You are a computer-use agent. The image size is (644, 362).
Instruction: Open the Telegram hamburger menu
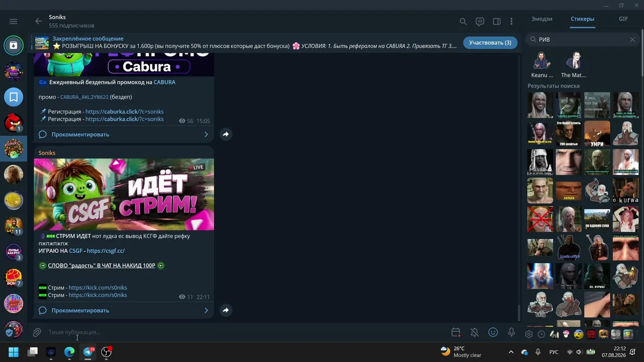point(14,21)
